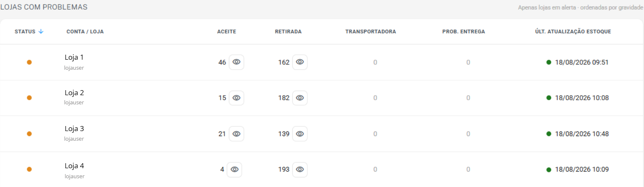Click the orange status dot for Loja 2

pyautogui.click(x=29, y=98)
